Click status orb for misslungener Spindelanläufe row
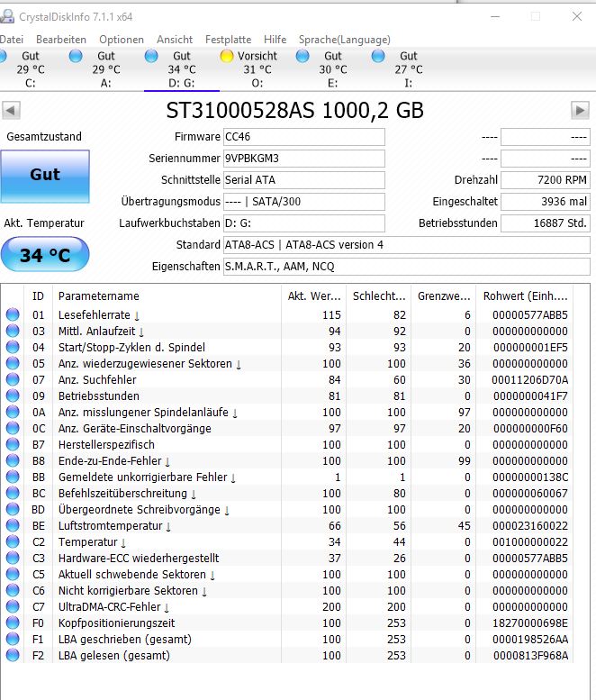The height and width of the screenshot is (700, 596). click(x=13, y=412)
